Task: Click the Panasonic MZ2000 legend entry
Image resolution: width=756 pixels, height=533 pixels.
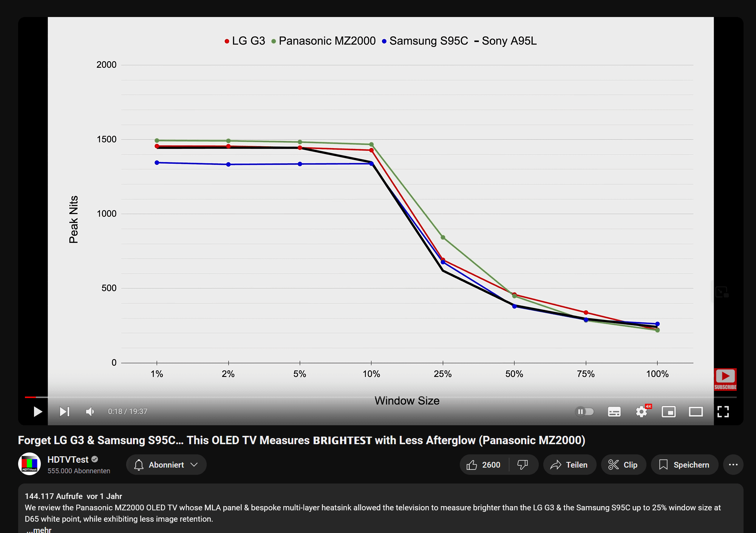Action: click(x=323, y=41)
